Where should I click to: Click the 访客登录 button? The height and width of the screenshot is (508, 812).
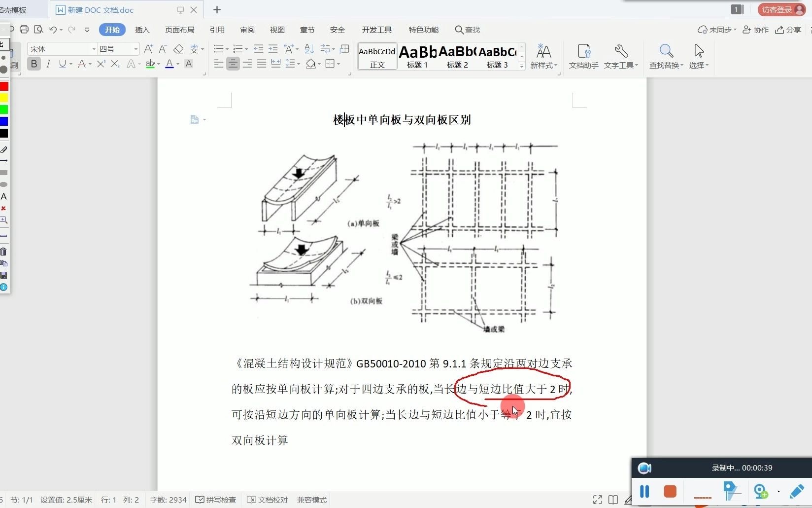782,9
